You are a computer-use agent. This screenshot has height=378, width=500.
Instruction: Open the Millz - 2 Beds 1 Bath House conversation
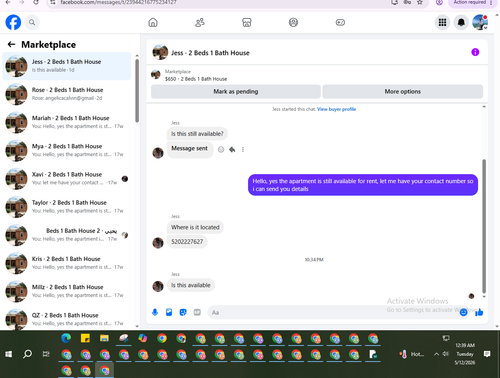point(67,291)
